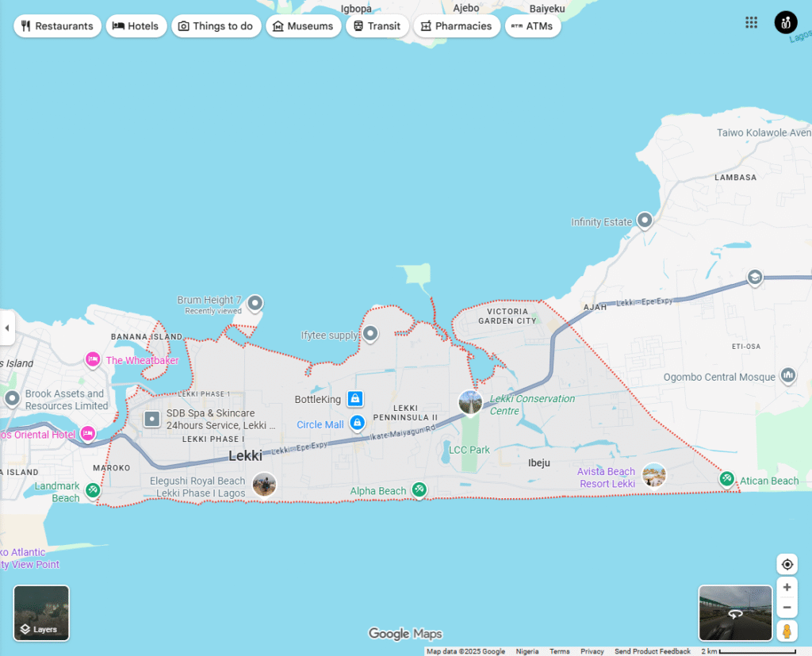Select the Street View pegman
The image size is (812, 656).
787,631
